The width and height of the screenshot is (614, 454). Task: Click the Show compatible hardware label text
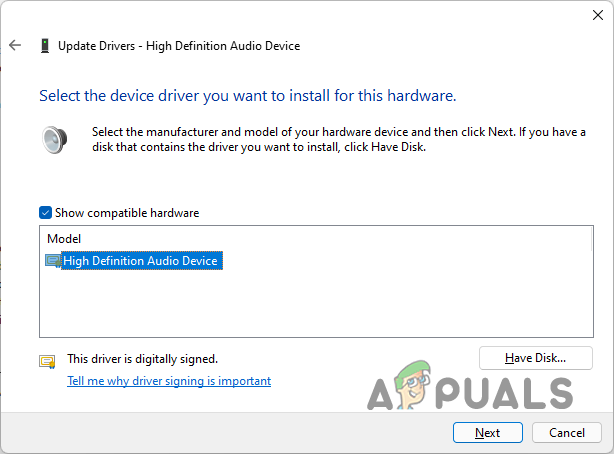click(126, 213)
